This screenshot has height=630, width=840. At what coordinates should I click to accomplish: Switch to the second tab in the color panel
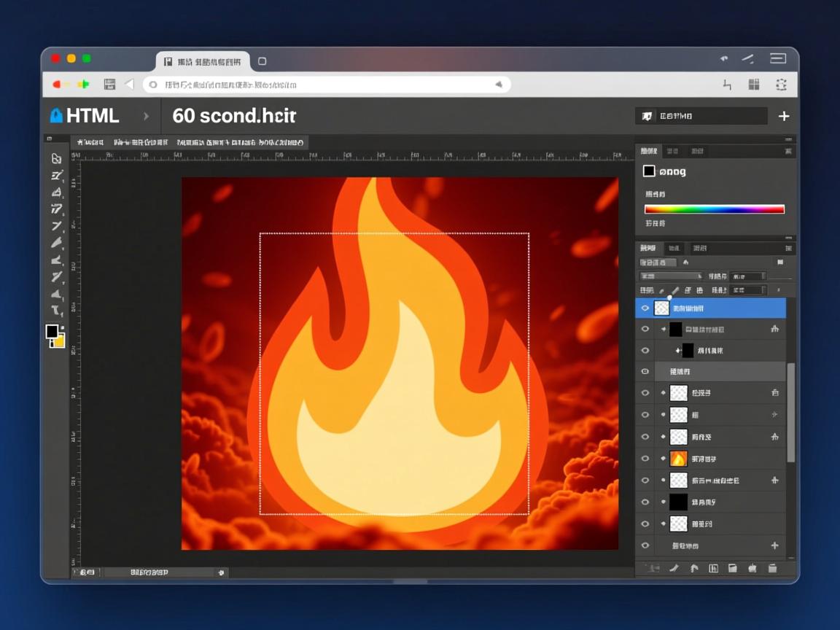click(x=672, y=151)
